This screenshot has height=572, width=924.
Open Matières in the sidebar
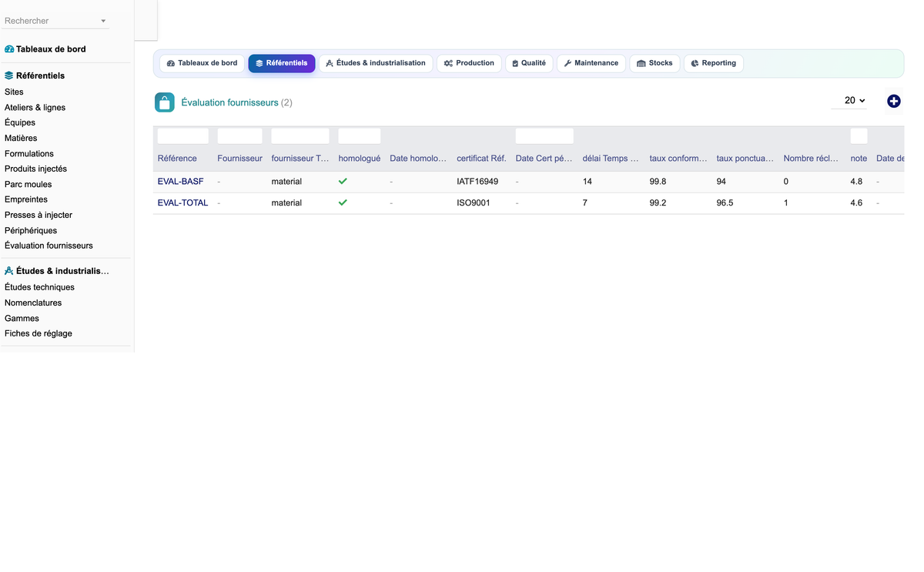[21, 138]
